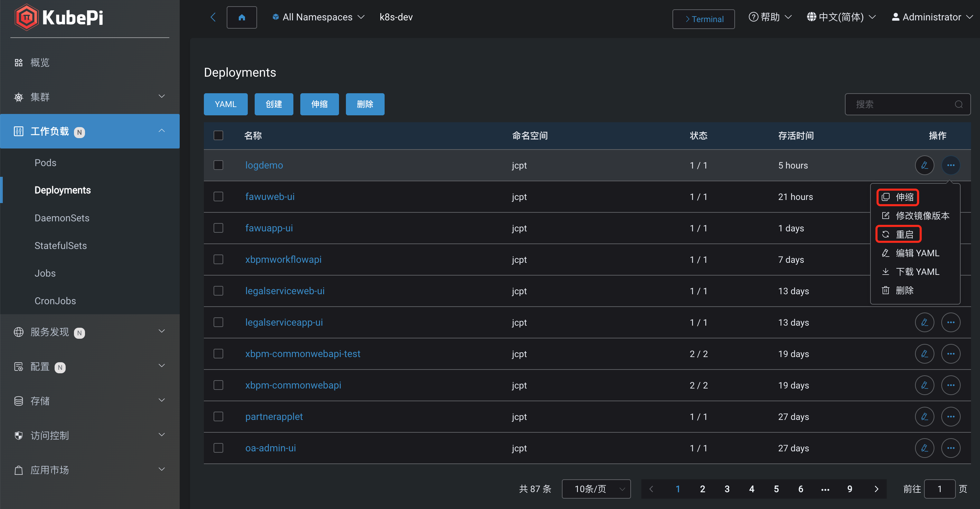Check the fawuweb-ui row checkbox

pos(218,196)
